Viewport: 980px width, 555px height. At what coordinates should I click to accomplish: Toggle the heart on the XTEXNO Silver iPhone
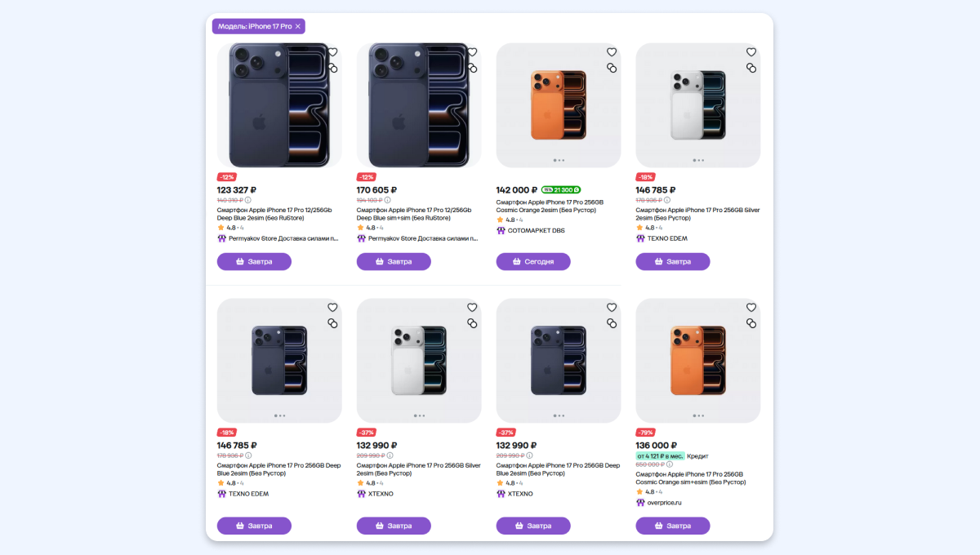pos(472,308)
